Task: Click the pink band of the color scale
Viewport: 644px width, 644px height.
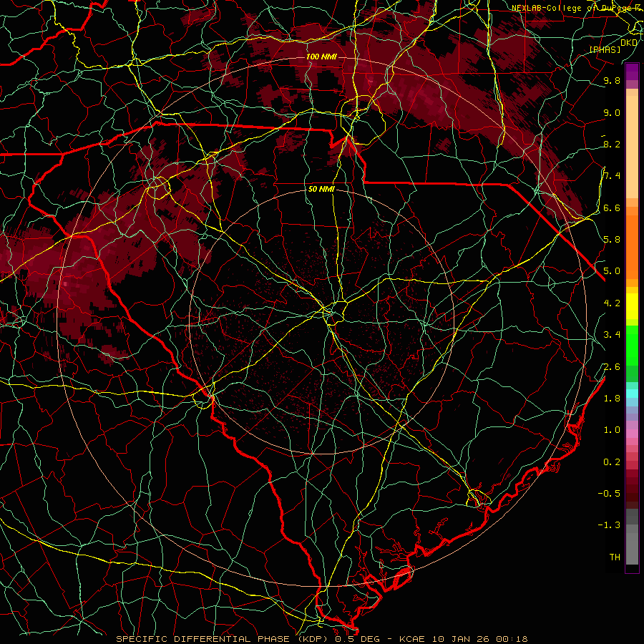Action: [x=632, y=434]
